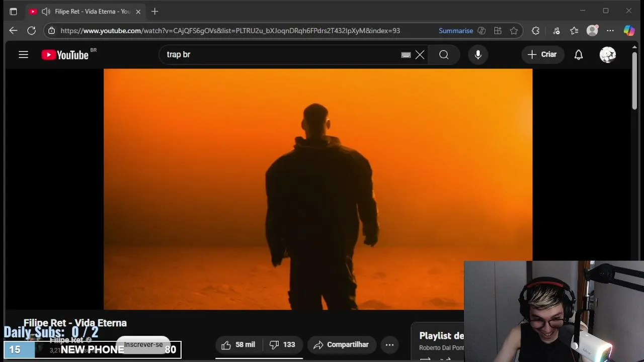Open browser Settings and more menu
Image resolution: width=644 pixels, height=362 pixels.
tap(610, 31)
